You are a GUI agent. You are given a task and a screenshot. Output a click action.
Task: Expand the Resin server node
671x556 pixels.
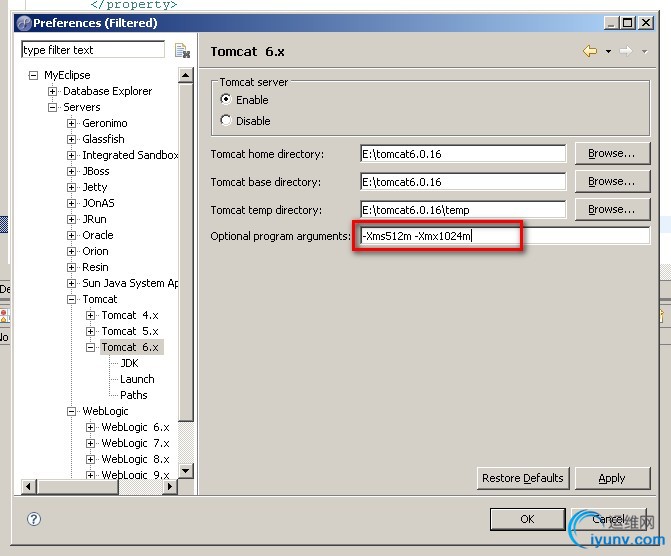(x=71, y=268)
